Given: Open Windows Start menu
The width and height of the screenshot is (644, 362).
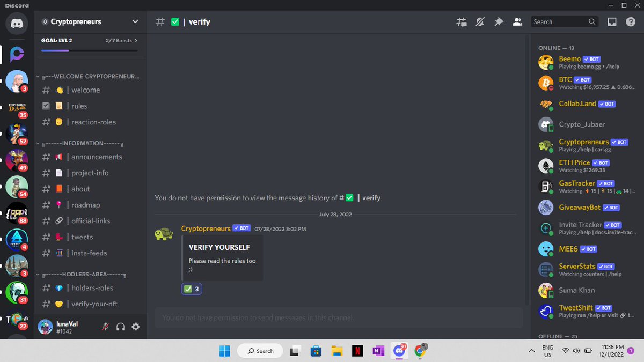Looking at the screenshot, I should pos(224,351).
